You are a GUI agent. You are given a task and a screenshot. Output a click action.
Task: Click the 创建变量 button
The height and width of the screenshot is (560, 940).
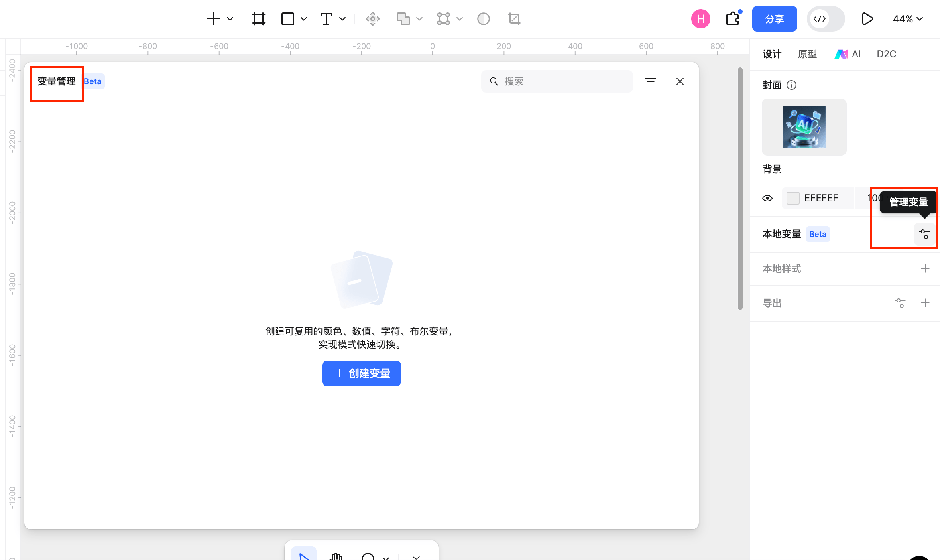pos(361,373)
